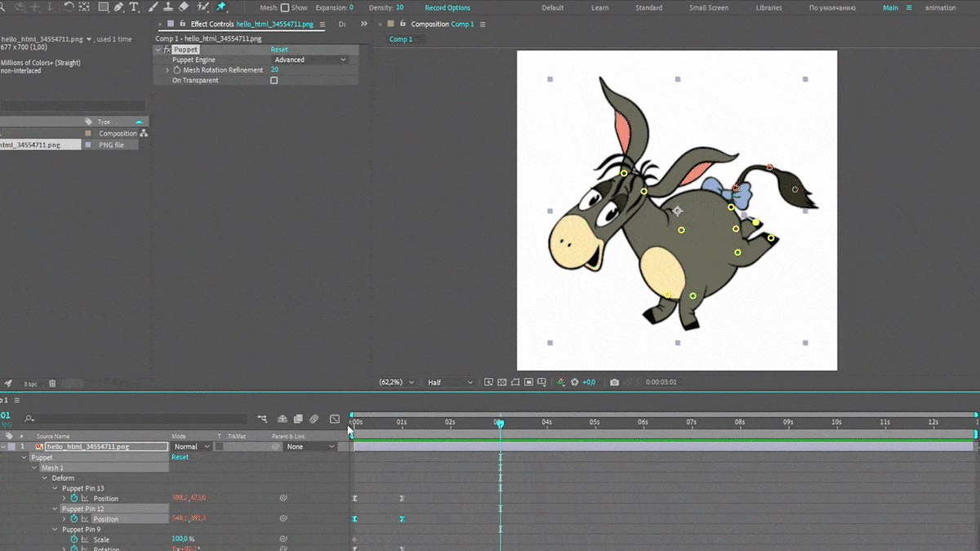Switch to Standard workspace

click(x=649, y=7)
